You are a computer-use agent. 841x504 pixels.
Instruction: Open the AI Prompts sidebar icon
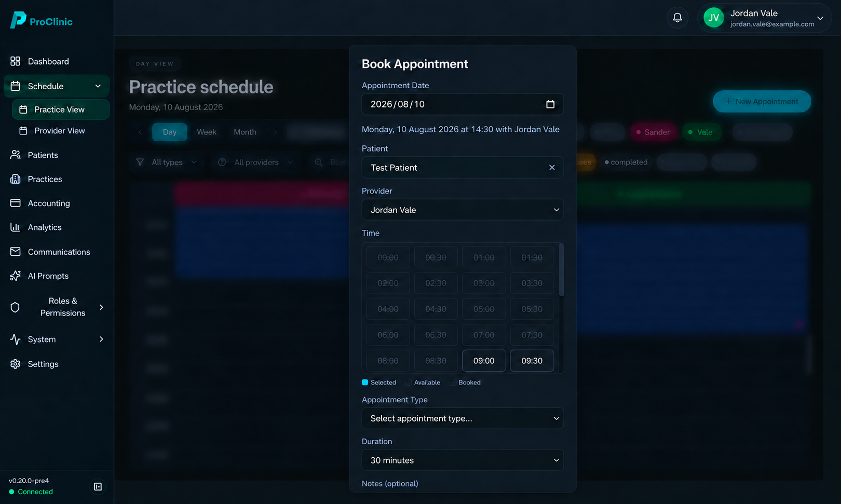click(x=16, y=276)
